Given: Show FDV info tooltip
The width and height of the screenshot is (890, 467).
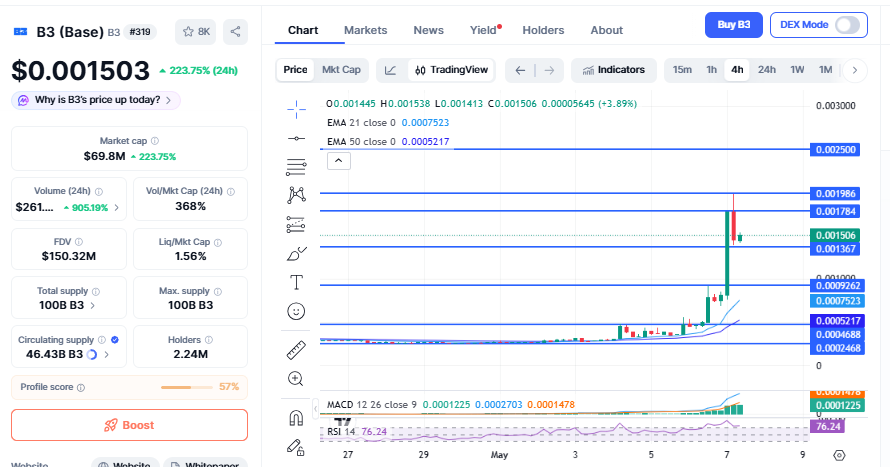Looking at the screenshot, I should (x=79, y=242).
